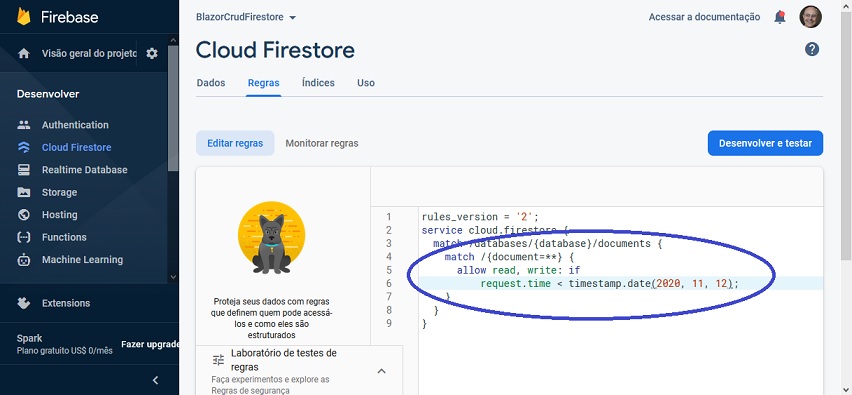Click Fazer upgrade link
This screenshot has width=852, height=395.
coord(150,344)
